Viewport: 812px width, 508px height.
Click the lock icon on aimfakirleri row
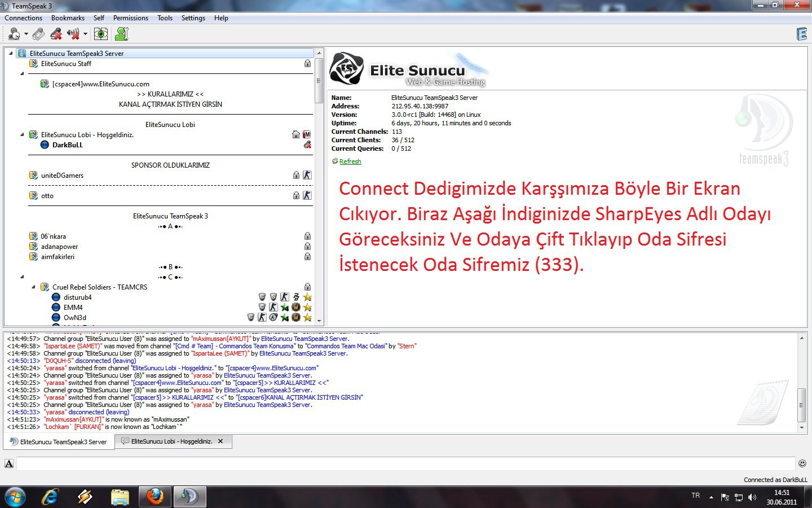click(307, 257)
